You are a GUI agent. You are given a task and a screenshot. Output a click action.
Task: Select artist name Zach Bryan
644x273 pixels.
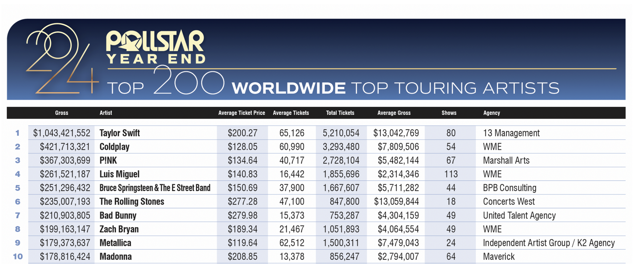click(119, 229)
